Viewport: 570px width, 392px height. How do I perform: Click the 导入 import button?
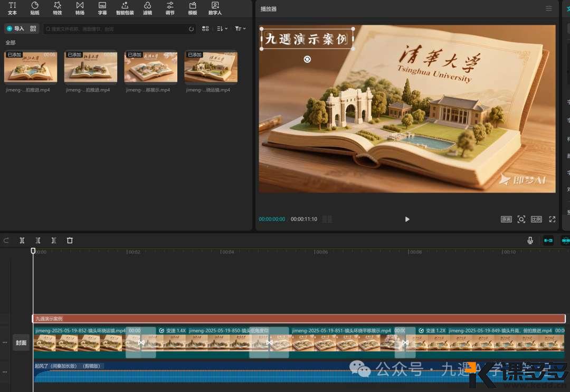pyautogui.click(x=15, y=28)
